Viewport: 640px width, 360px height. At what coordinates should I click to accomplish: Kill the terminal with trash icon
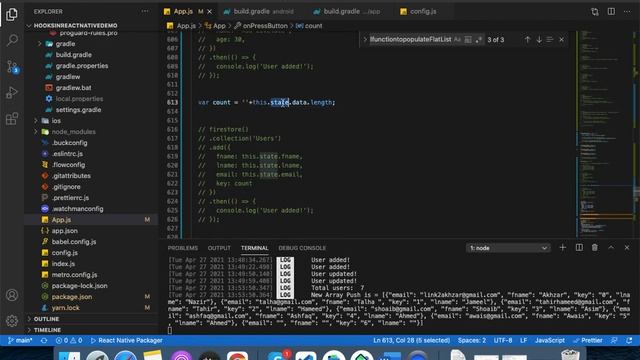point(595,247)
